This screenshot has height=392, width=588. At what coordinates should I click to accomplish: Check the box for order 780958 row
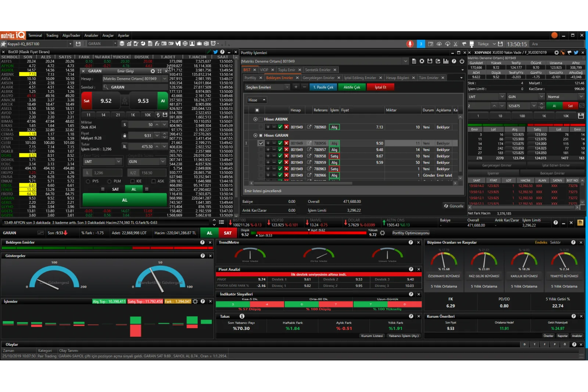(x=261, y=156)
